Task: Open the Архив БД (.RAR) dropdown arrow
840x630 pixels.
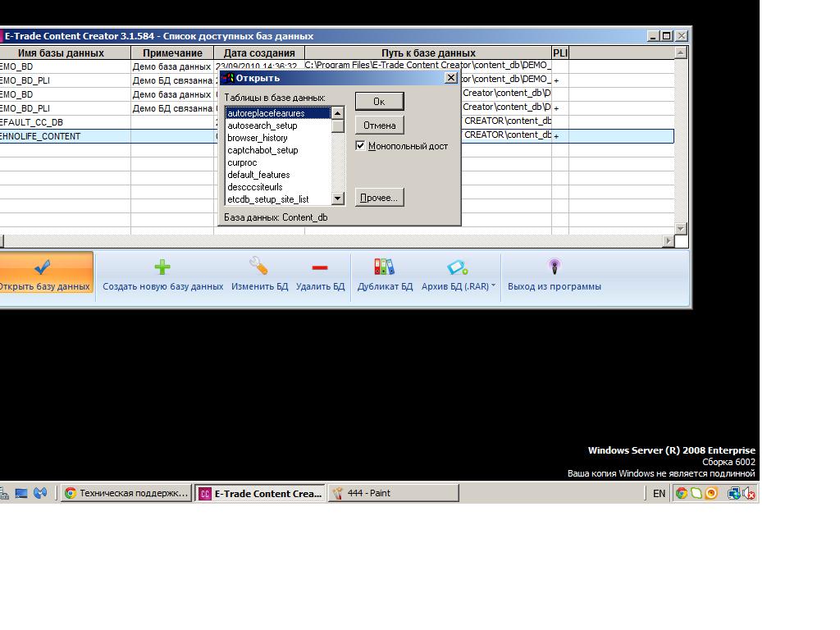Action: [493, 285]
